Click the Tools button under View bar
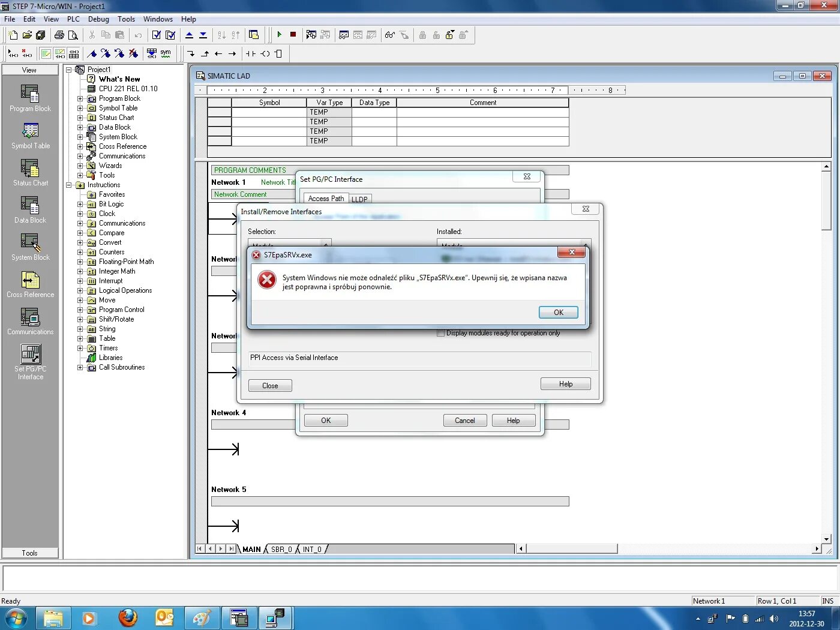Image resolution: width=840 pixels, height=630 pixels. 30,553
